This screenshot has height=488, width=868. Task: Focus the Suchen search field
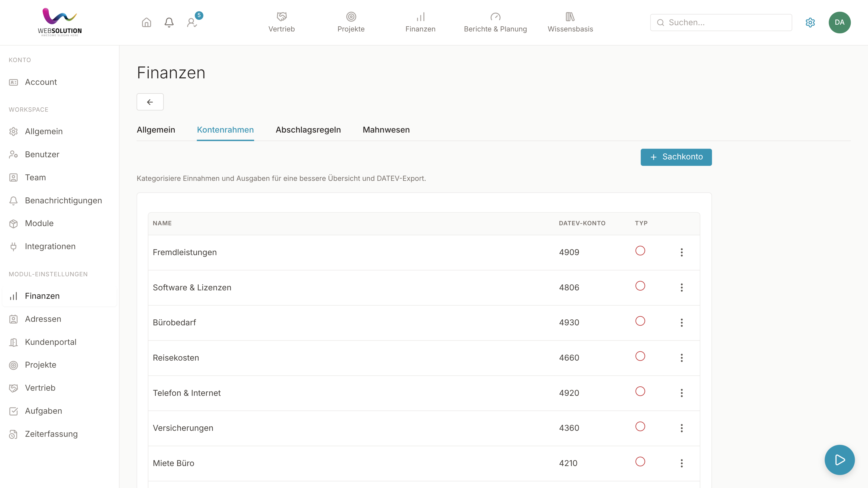pyautogui.click(x=721, y=23)
